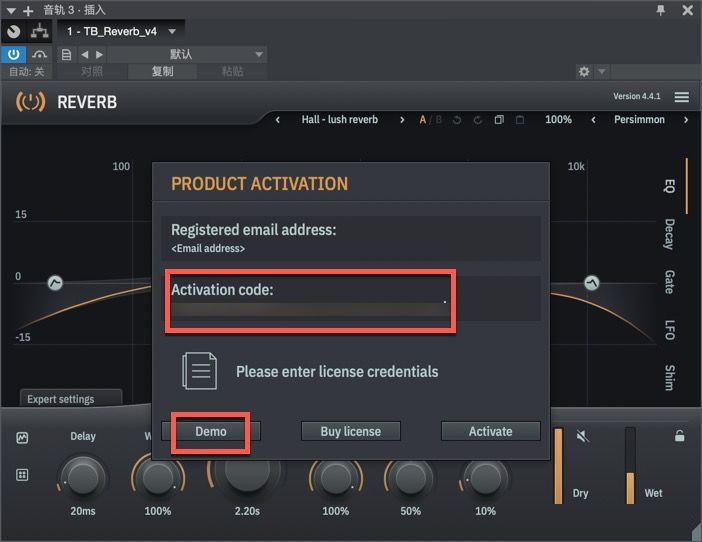
Task: Click the 复制 copy button
Action: tap(162, 72)
